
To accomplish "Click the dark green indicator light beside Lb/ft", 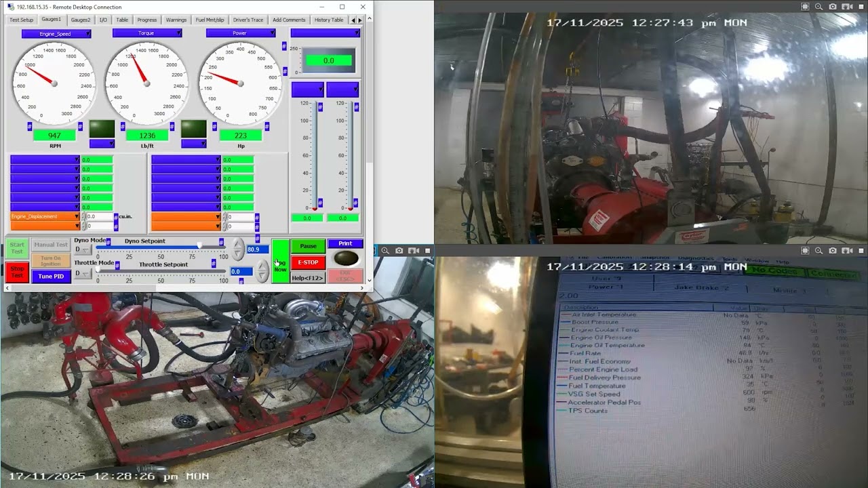I will point(193,129).
